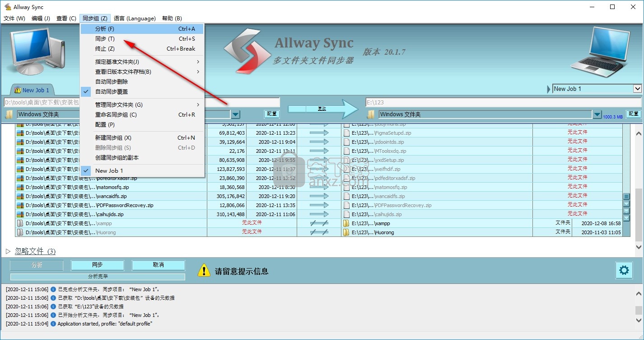Screen dimensions: 644x340
Task: Expand the 忽略文件 (3) section triangle
Action: click(x=8, y=251)
